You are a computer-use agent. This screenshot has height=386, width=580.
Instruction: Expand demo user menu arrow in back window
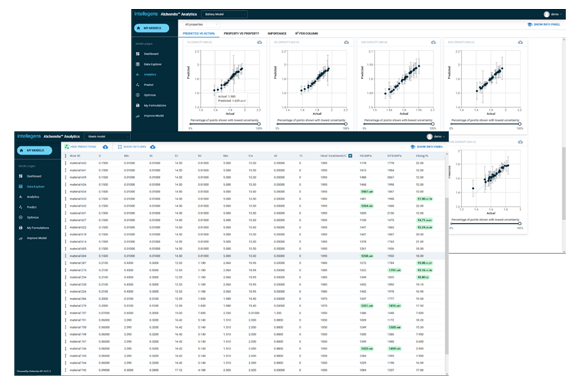click(561, 14)
